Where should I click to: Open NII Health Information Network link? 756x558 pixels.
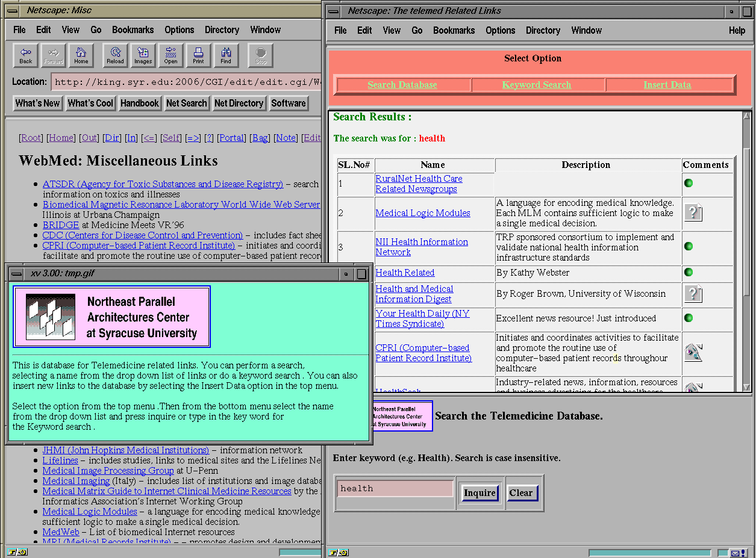[422, 247]
